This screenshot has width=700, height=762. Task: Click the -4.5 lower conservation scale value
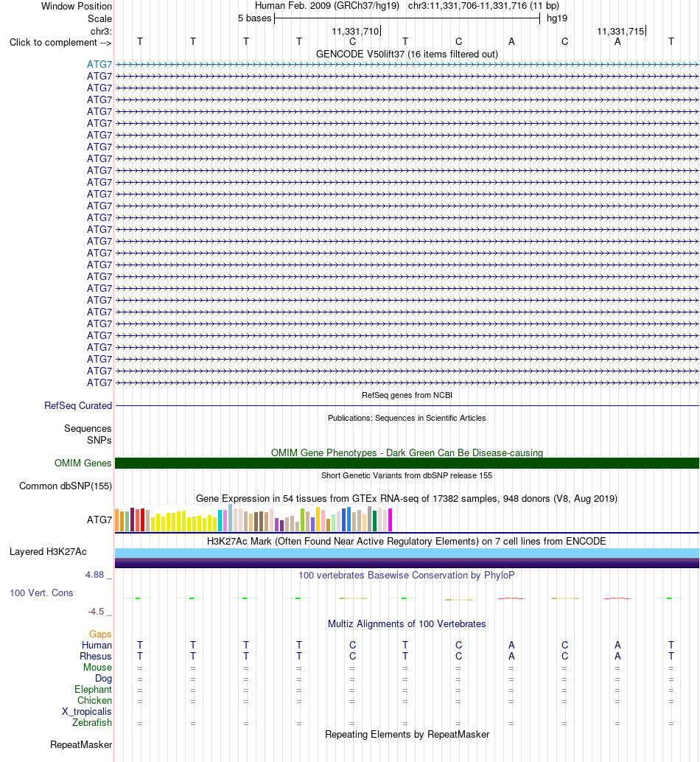point(97,612)
